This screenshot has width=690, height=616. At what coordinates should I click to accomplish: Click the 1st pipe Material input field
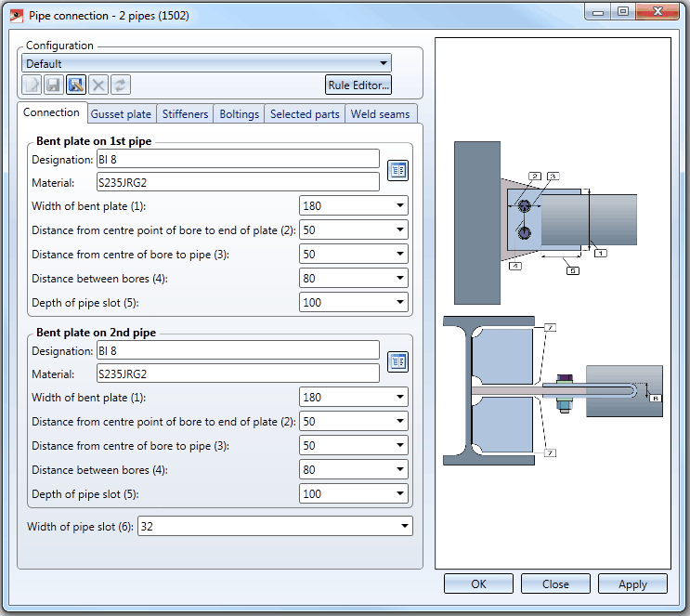pyautogui.click(x=238, y=182)
